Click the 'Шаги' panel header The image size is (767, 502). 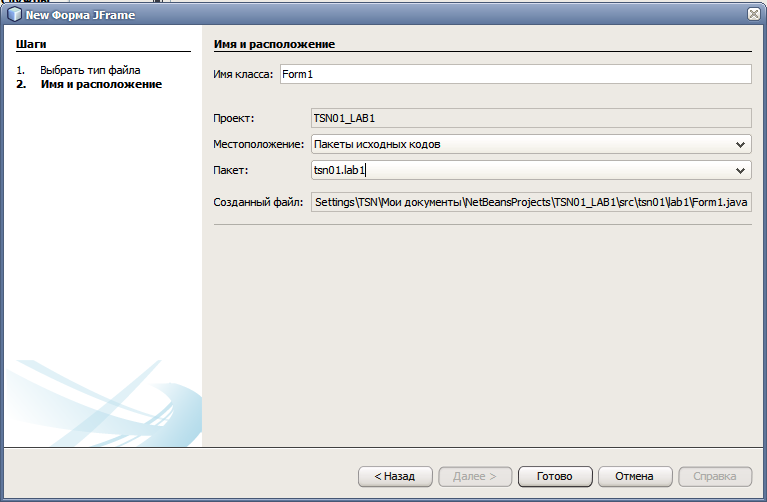click(x=31, y=44)
